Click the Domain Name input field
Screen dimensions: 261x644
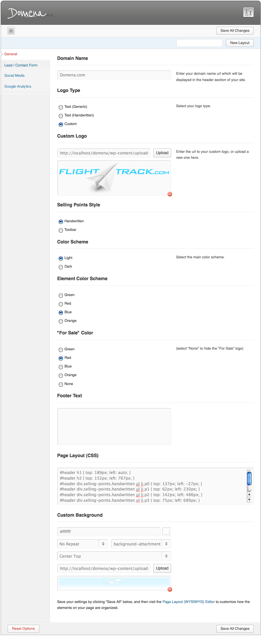point(114,75)
